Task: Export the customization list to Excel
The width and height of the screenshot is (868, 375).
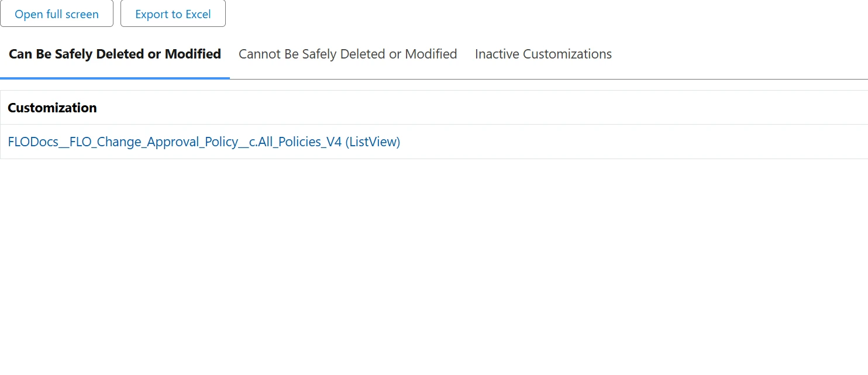Action: tap(173, 14)
